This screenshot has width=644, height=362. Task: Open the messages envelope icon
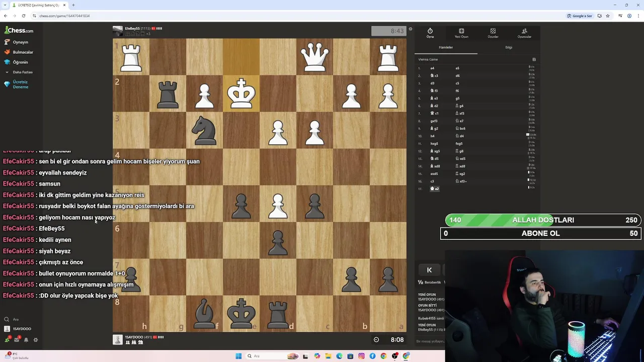17,340
